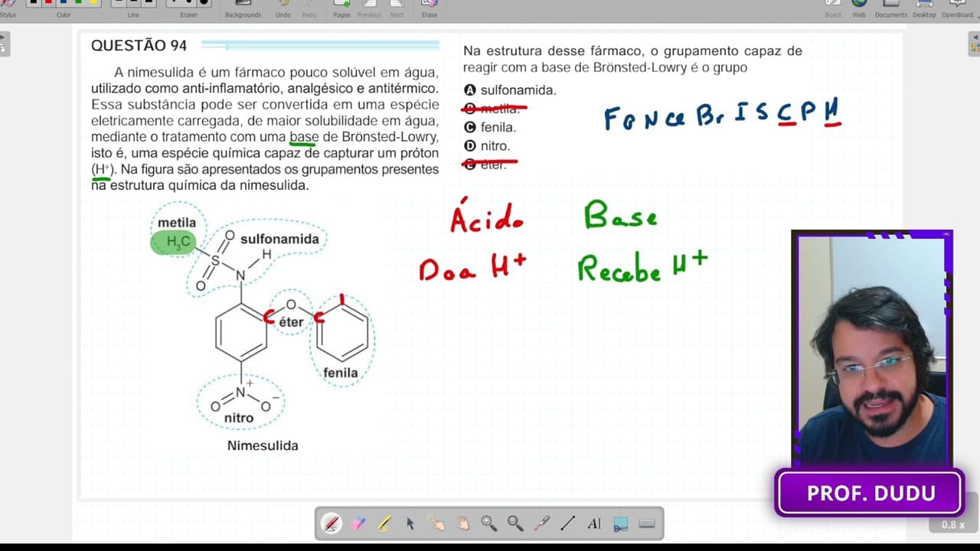Open the OpenBoard menu
This screenshot has width=980, height=551.
(958, 8)
